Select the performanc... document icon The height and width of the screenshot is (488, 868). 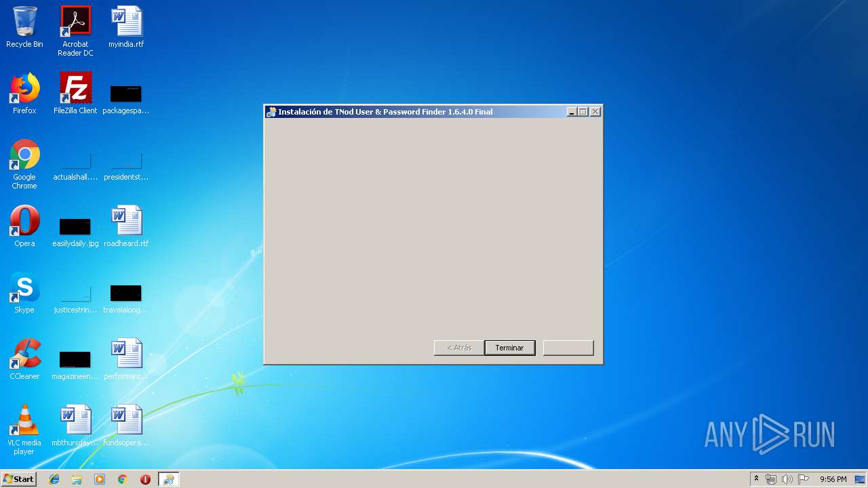tap(126, 359)
